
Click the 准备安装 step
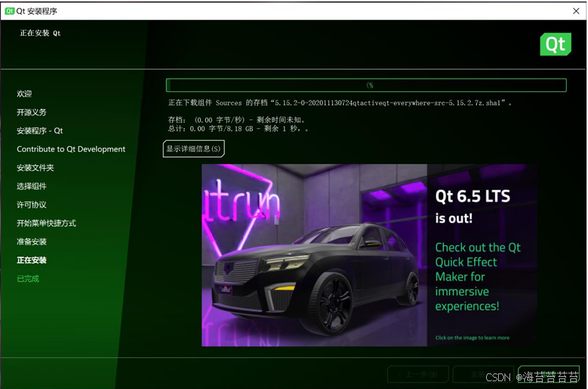pyautogui.click(x=32, y=242)
